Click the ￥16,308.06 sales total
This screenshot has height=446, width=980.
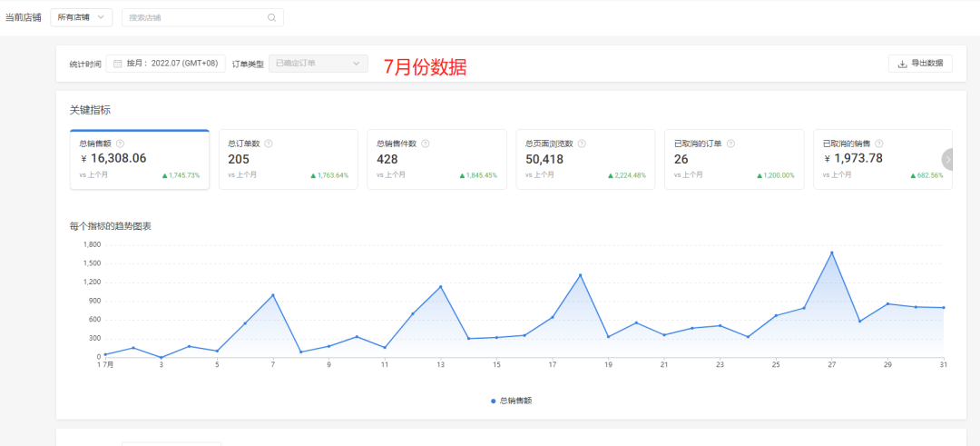(x=113, y=159)
